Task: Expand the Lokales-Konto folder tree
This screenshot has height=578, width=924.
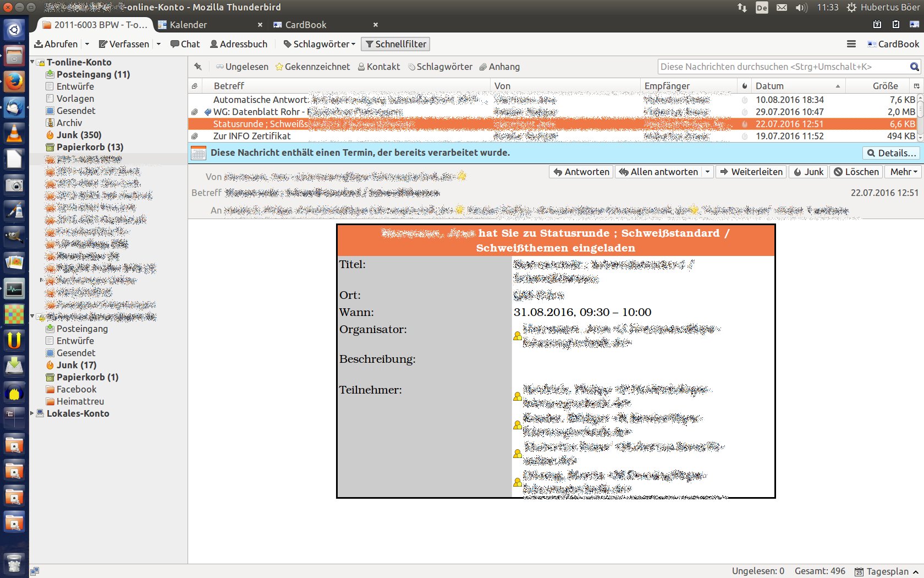Action: pos(32,413)
